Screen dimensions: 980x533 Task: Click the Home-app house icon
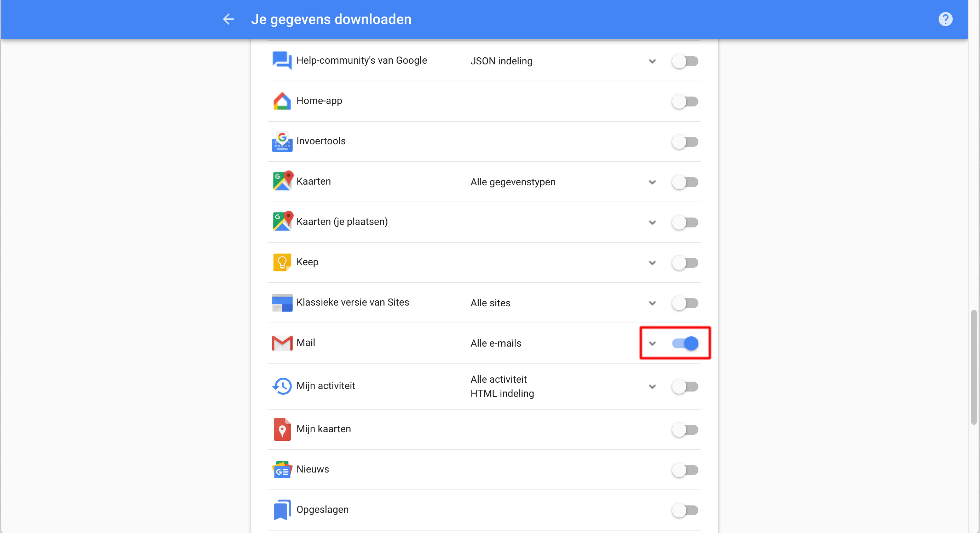coord(282,101)
